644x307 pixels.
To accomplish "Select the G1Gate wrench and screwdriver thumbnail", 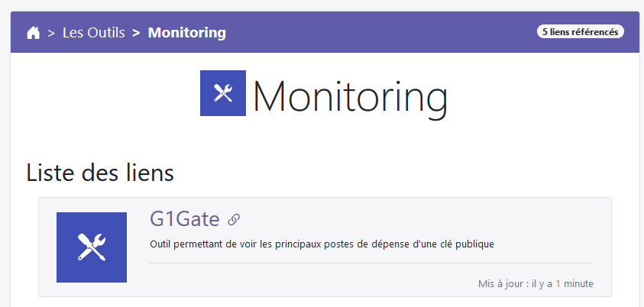I will click(x=92, y=247).
